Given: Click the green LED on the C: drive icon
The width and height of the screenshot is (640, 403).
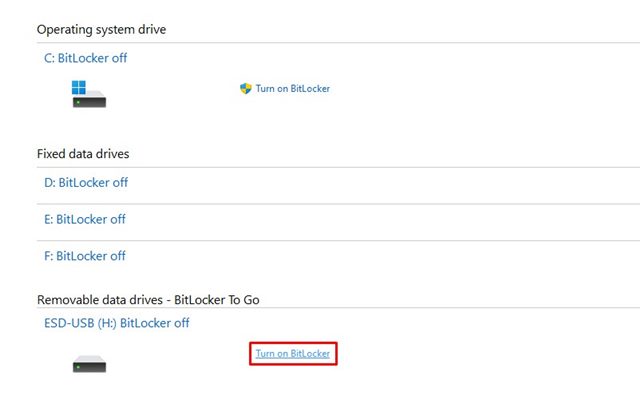Looking at the screenshot, I should (78, 102).
